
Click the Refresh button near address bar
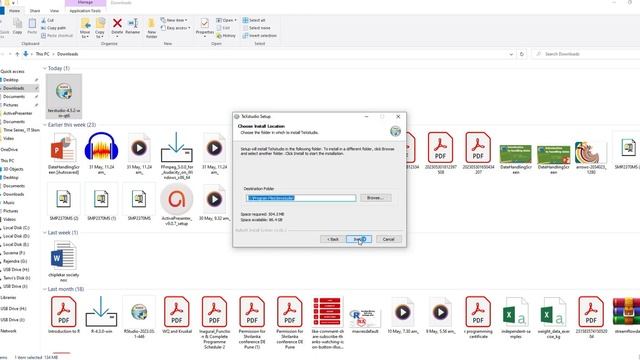click(522, 54)
